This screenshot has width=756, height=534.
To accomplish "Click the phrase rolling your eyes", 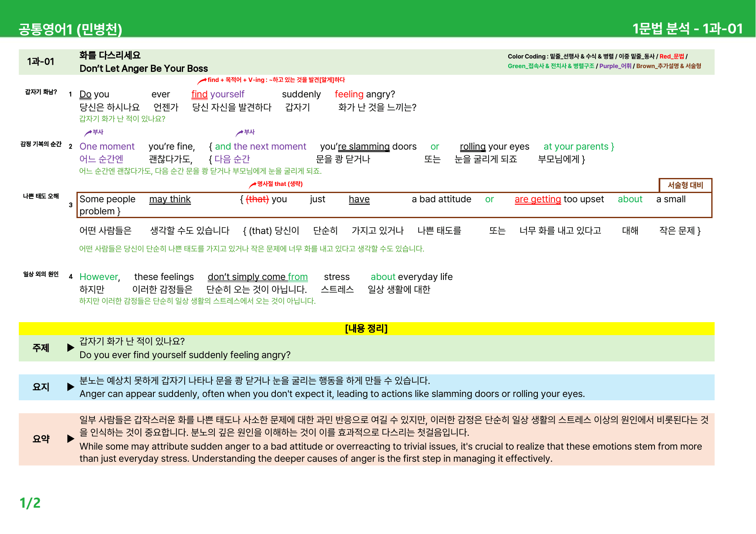I will coord(494,147).
